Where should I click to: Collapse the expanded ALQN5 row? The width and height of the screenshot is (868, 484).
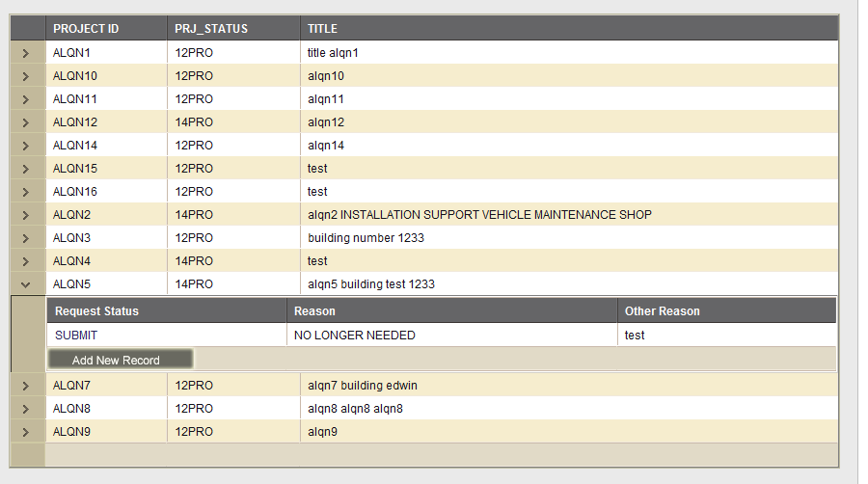pos(26,284)
